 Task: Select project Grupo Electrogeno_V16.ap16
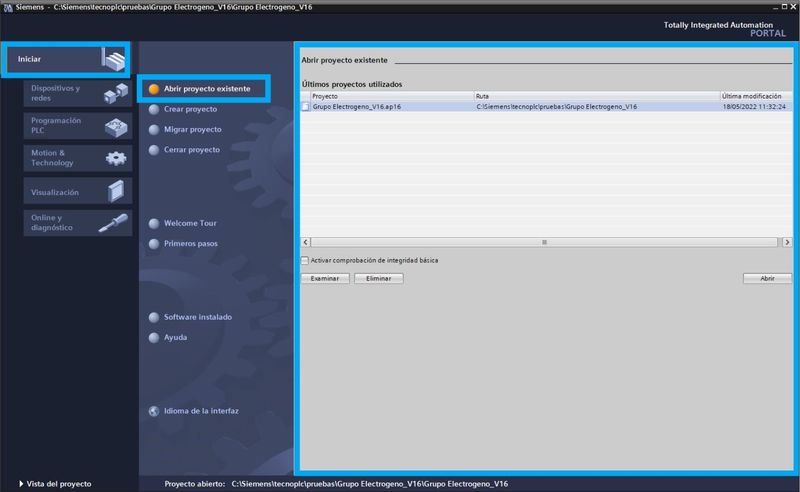click(356, 107)
